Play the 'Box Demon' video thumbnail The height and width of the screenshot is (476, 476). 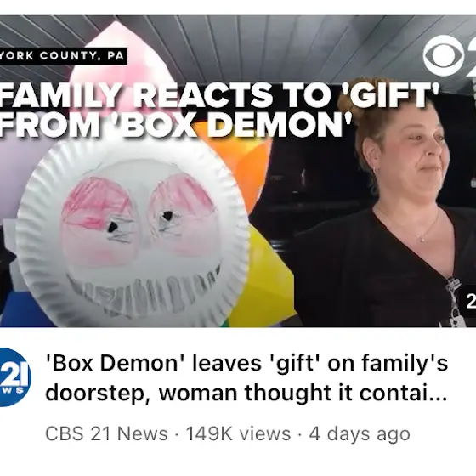238,171
